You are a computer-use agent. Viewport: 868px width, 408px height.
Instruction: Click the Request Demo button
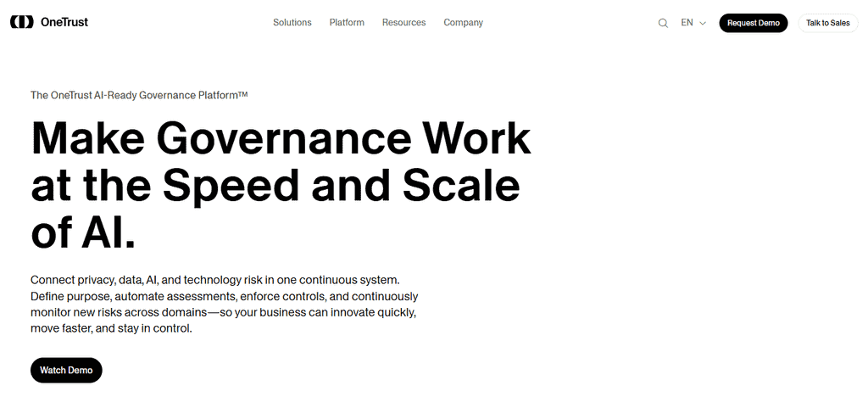pos(754,23)
